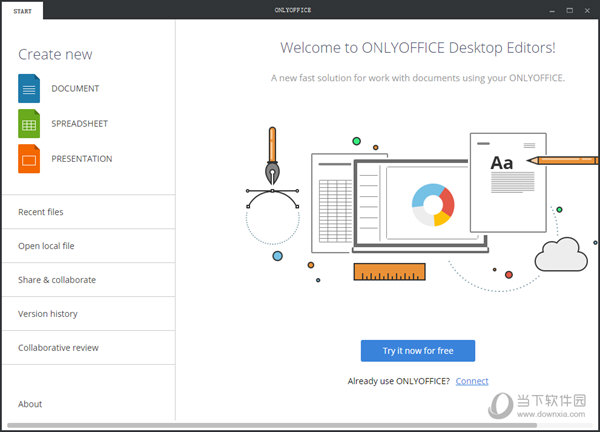Click the orange Presentation file icon
Viewport: 600px width, 432px height.
click(29, 159)
